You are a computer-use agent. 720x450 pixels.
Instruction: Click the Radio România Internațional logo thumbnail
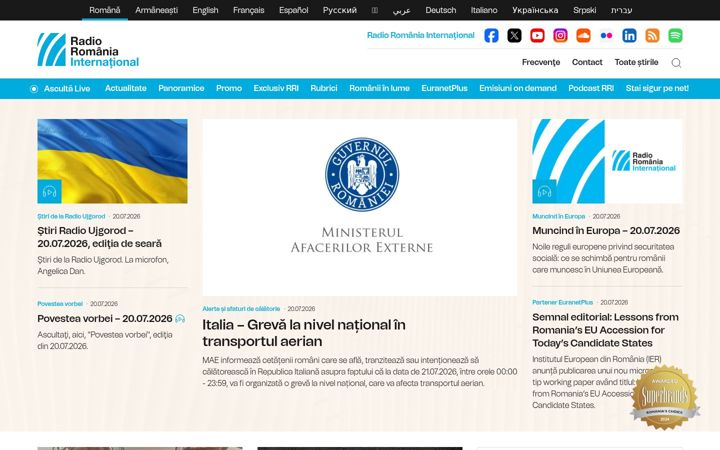607,161
